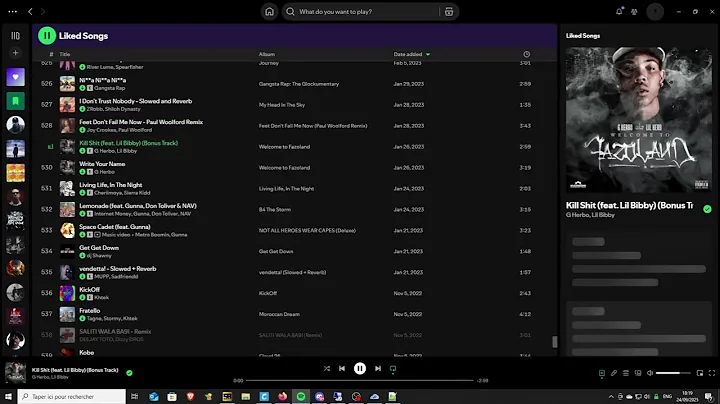Screen dimensions: 720x404
Task: Open the notification center in the system tray
Action: click(x=709, y=397)
